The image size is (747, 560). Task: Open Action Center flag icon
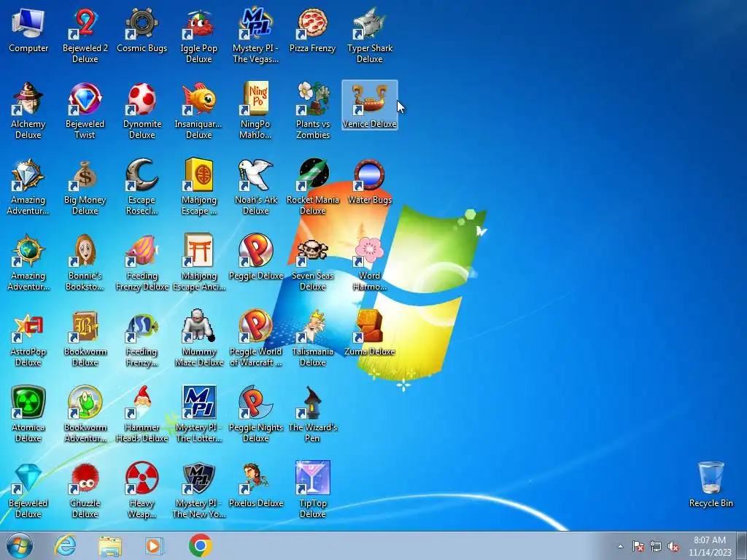click(638, 546)
